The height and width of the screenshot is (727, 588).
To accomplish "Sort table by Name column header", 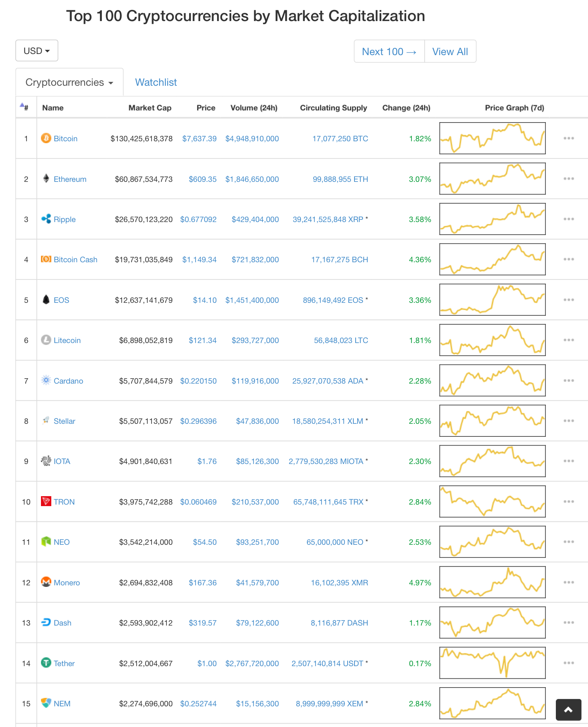I will tap(53, 108).
